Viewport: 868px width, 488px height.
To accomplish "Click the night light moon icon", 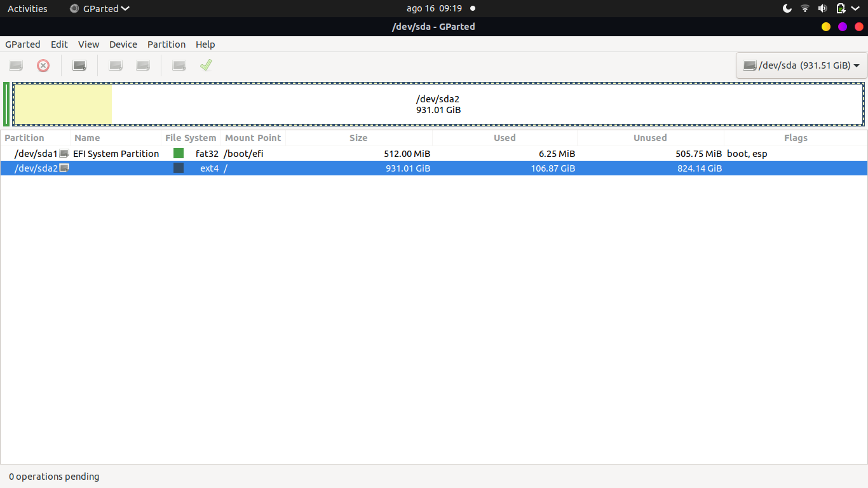I will pyautogui.click(x=787, y=9).
